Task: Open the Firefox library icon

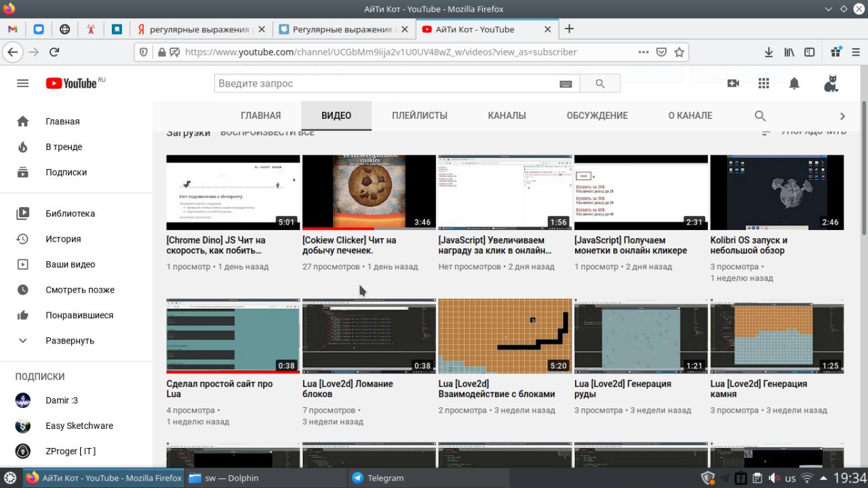Action: [789, 52]
